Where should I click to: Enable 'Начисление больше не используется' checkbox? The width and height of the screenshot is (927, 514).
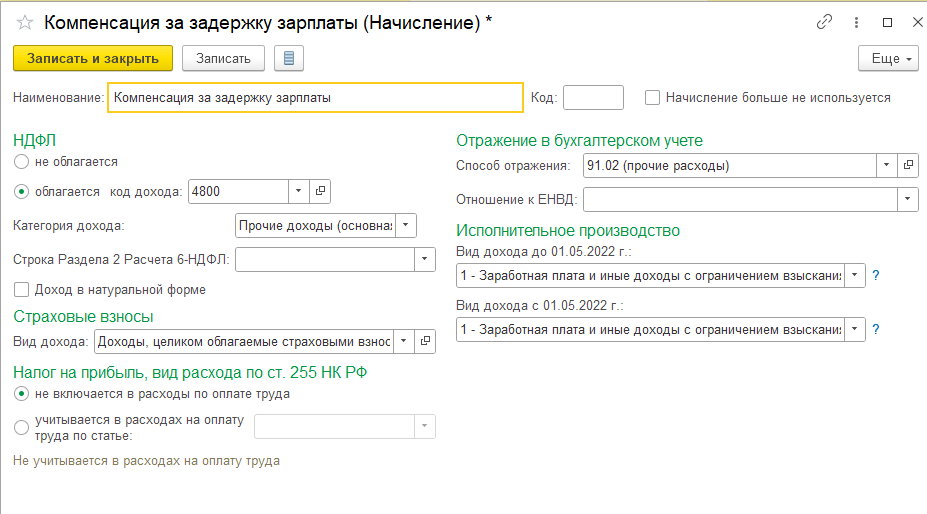coord(653,98)
